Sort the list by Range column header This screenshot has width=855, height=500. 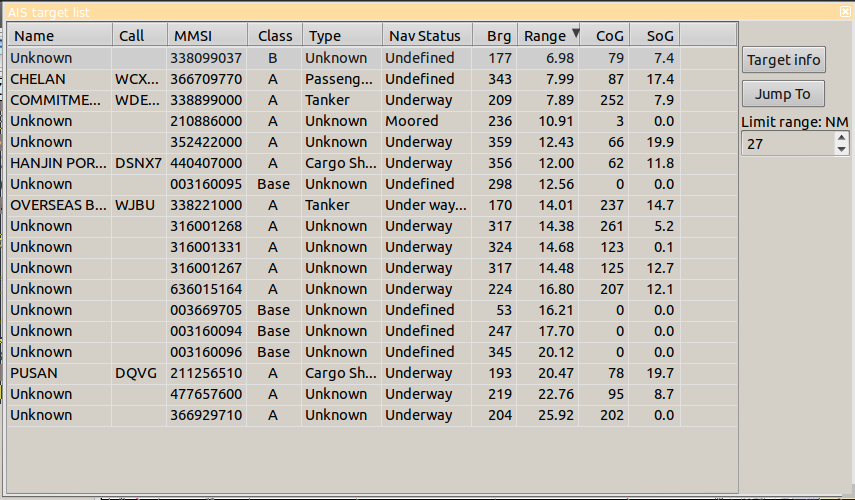545,36
